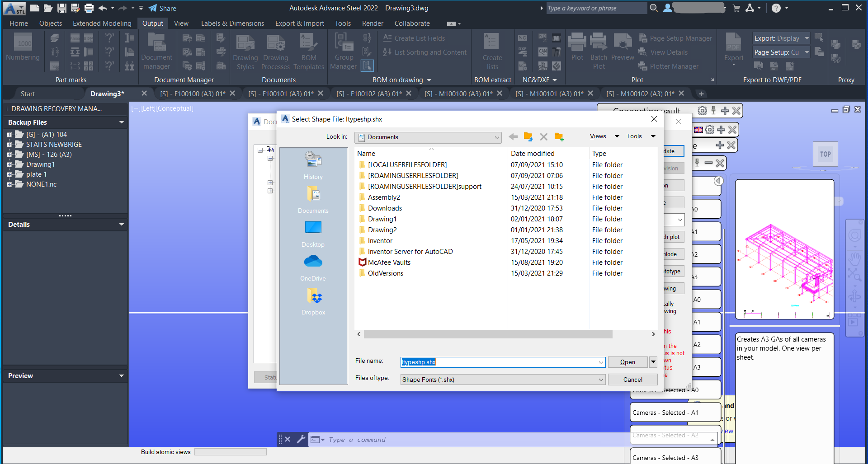Open Drawing Styles in the ribbon

point(245,52)
